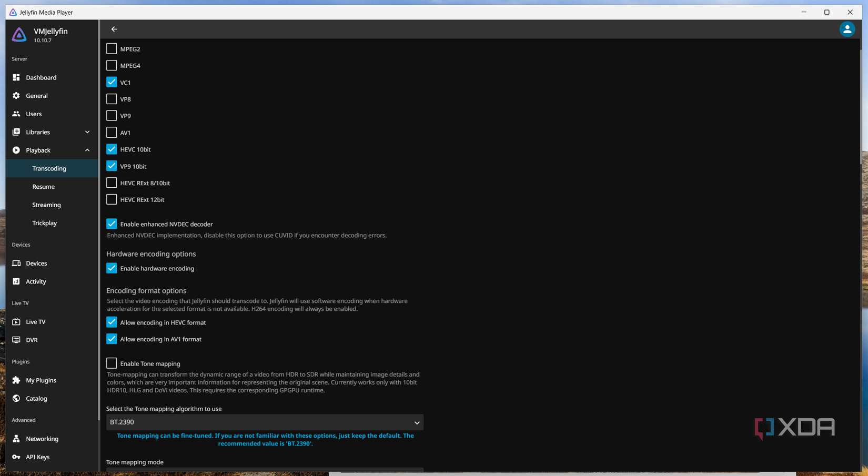The width and height of the screenshot is (868, 476).
Task: Open the Dashboard section
Action: tap(41, 77)
